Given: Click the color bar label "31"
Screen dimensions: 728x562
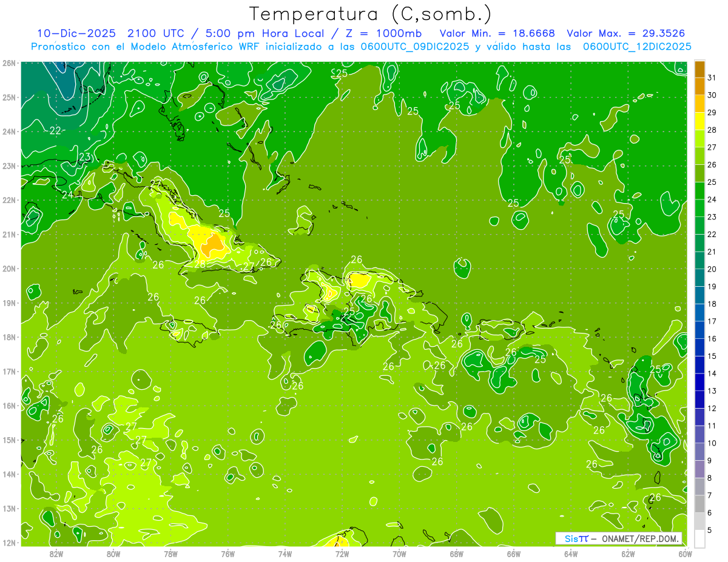Looking at the screenshot, I should 712,78.
